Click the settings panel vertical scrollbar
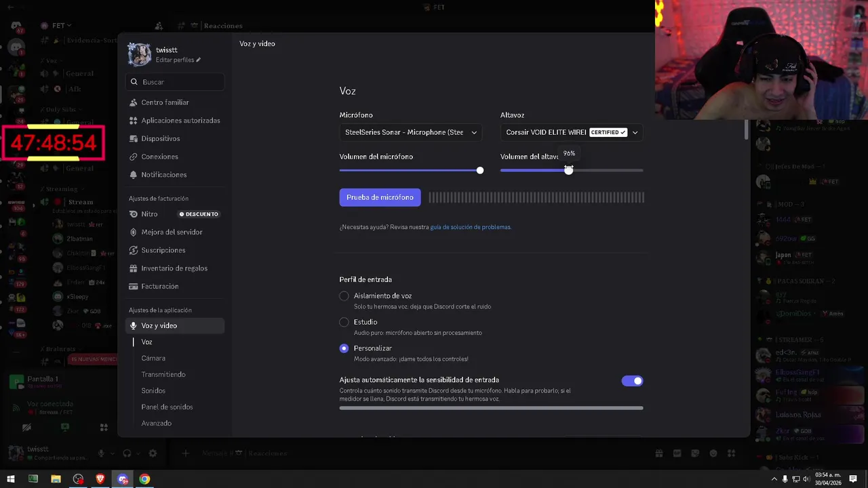 click(747, 129)
